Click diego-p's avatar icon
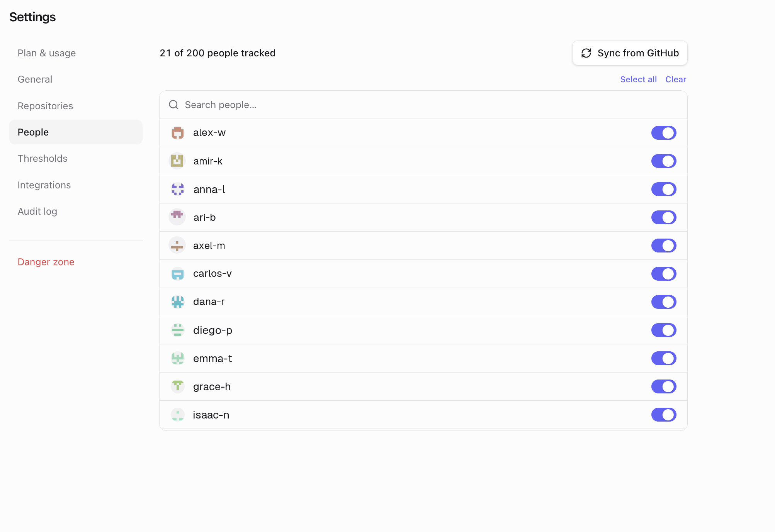Image resolution: width=775 pixels, height=532 pixels. [x=177, y=330]
